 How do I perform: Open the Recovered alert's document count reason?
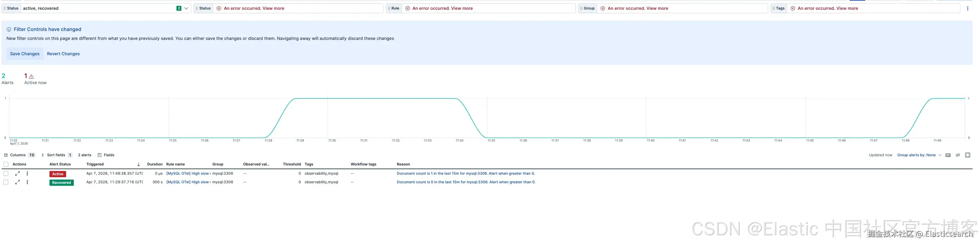(x=466, y=182)
